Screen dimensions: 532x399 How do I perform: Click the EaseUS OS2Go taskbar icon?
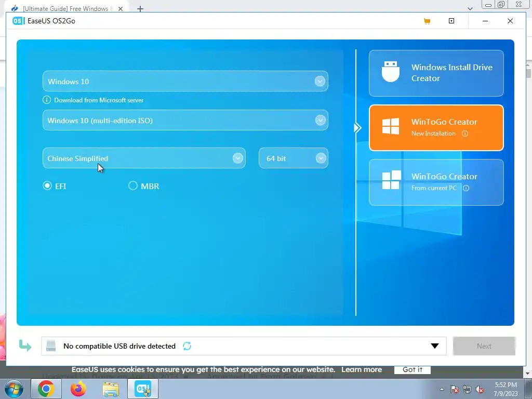(x=143, y=389)
